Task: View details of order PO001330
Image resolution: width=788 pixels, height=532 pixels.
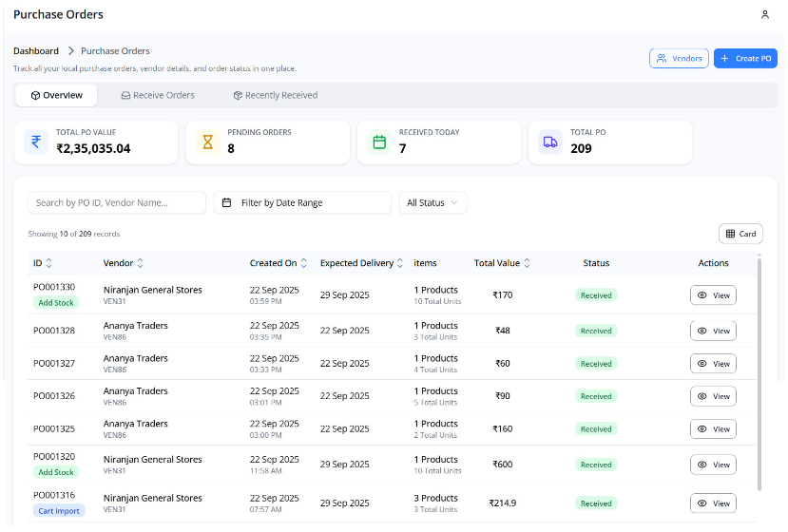Action: tap(713, 295)
